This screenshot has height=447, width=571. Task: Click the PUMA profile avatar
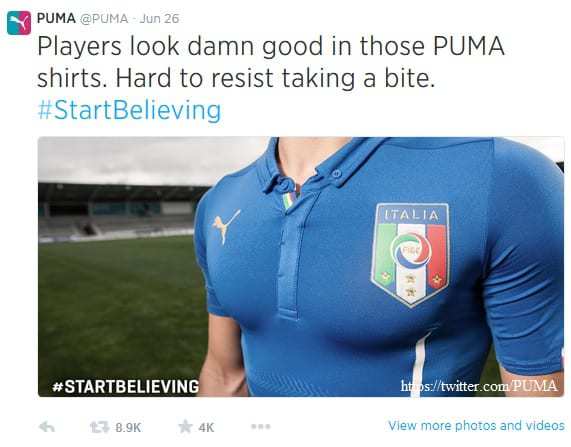[x=19, y=23]
